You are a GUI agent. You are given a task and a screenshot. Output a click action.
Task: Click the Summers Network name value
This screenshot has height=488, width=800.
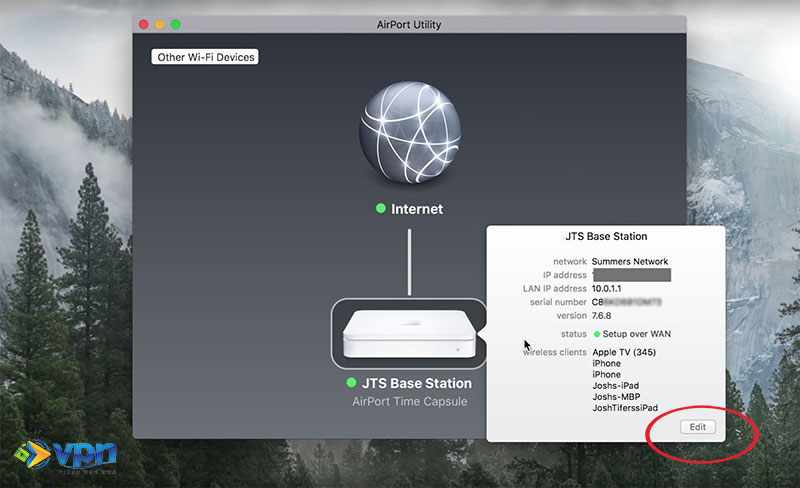[630, 261]
